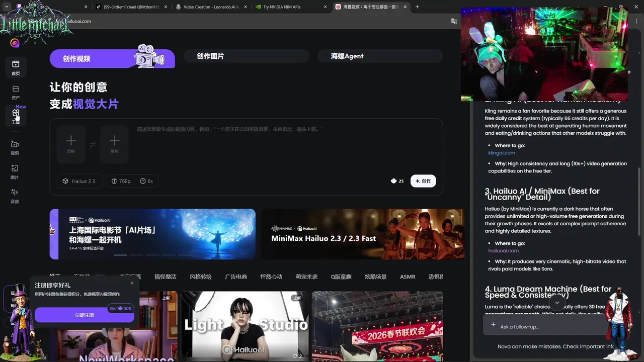Click the 让你的创意 headline text
The width and height of the screenshot is (644, 362).
pyautogui.click(x=78, y=87)
